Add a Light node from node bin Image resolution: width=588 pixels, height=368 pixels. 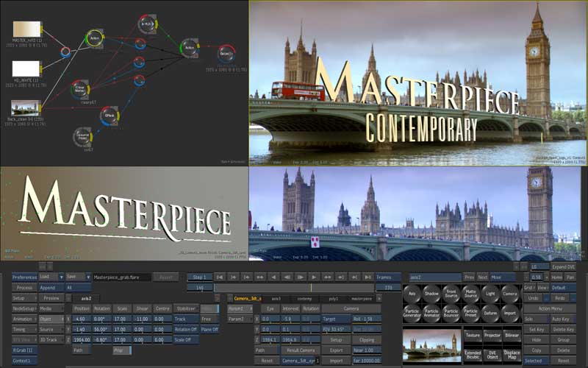[x=490, y=294]
